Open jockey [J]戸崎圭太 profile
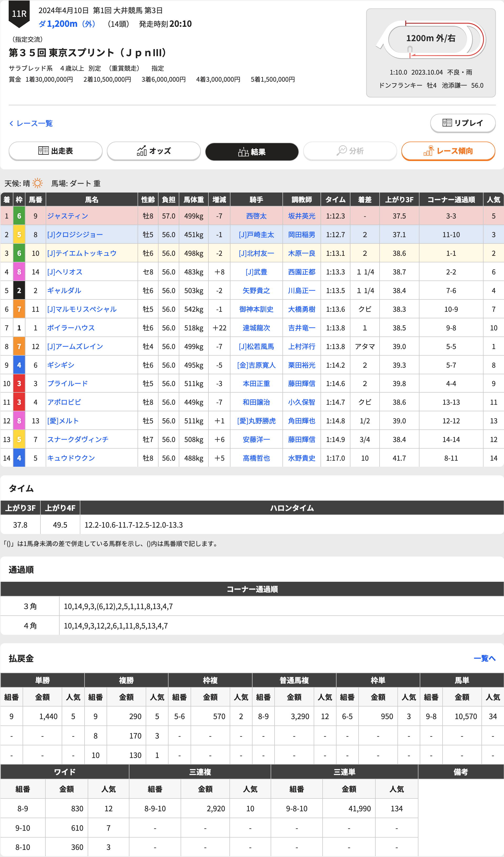This screenshot has height=857, width=504. (x=256, y=235)
